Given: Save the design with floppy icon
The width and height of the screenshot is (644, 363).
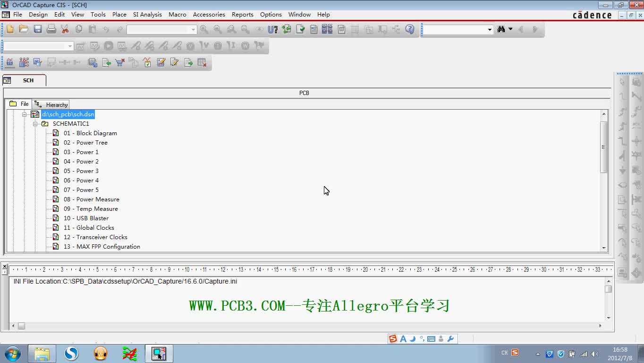Looking at the screenshot, I should [37, 29].
